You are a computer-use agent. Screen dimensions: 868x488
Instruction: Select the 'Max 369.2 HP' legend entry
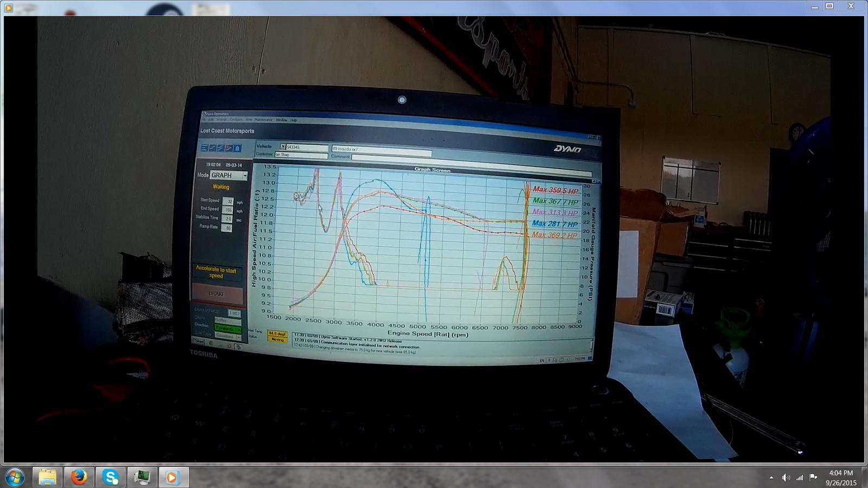click(x=554, y=235)
